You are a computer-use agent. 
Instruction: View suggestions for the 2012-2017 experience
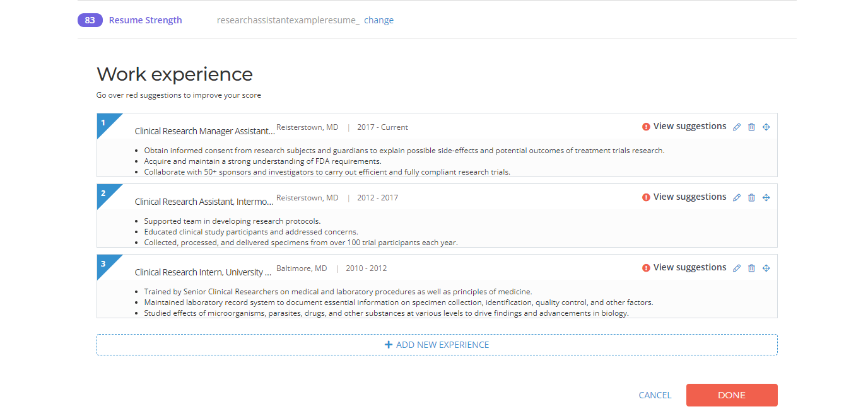689,197
